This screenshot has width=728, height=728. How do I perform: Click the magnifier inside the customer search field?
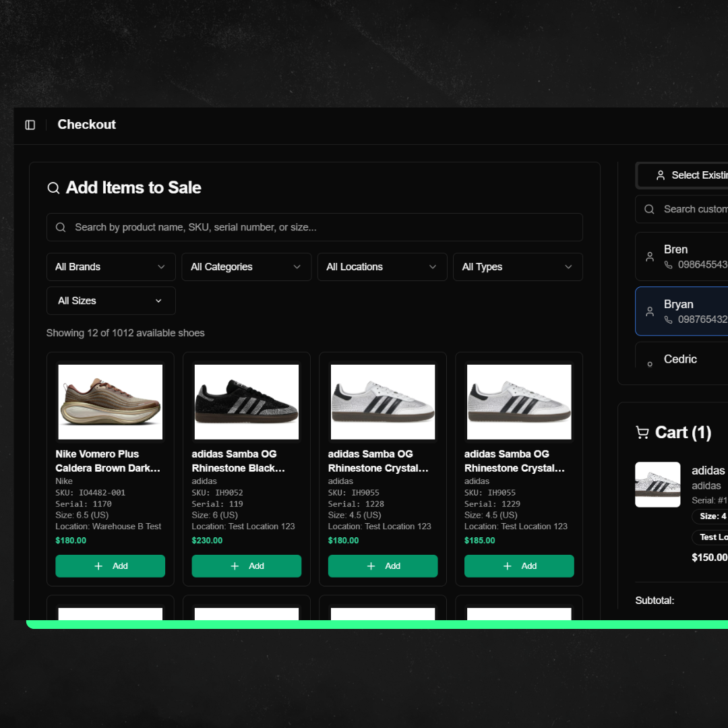[649, 209]
